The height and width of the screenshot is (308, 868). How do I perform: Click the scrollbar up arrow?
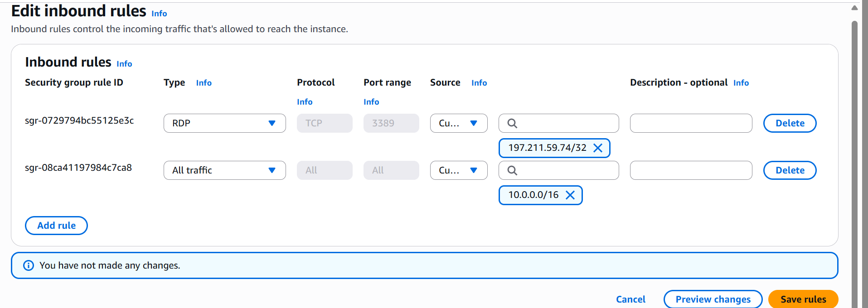(x=854, y=8)
